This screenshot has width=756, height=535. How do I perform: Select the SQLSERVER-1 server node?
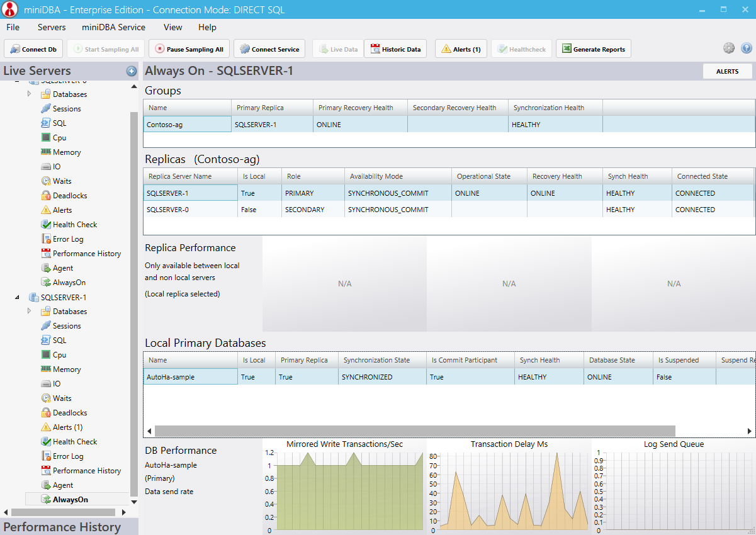[57, 297]
